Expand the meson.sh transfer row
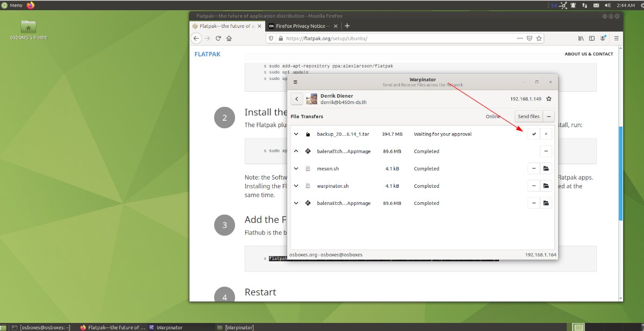Viewport: 644px width, 331px height. click(296, 168)
